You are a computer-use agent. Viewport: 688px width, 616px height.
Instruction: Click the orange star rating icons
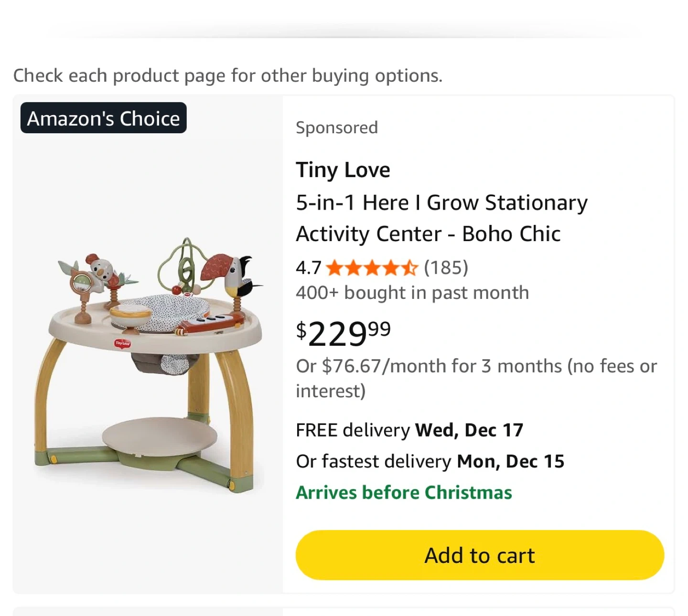click(x=372, y=268)
